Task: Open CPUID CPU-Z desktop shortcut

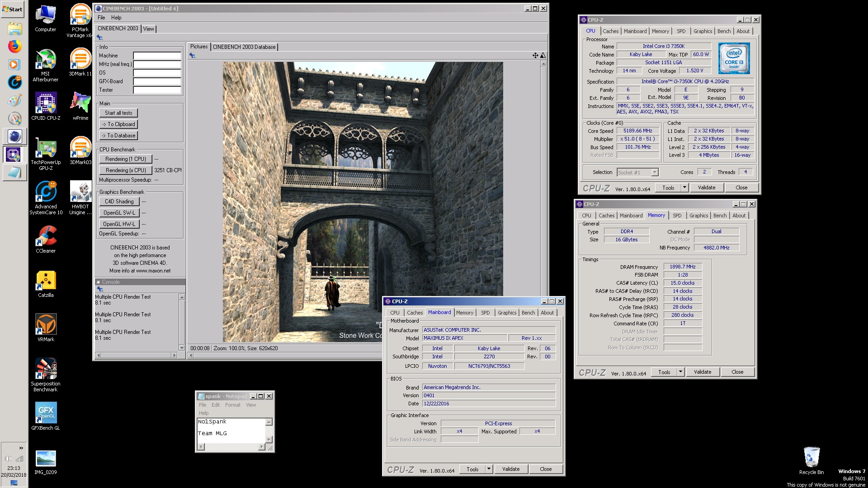Action: [46, 107]
